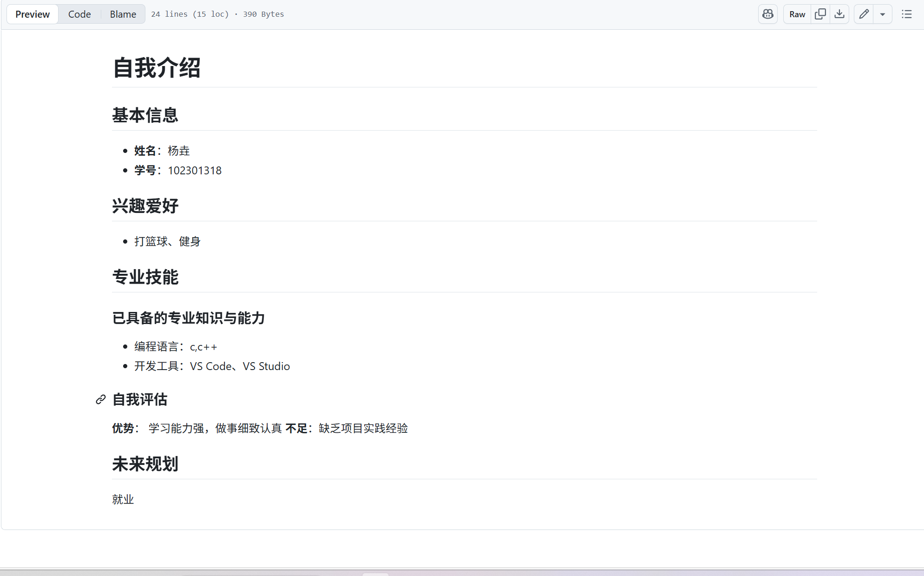Click the anchor link icon beside 自我评估

point(100,400)
